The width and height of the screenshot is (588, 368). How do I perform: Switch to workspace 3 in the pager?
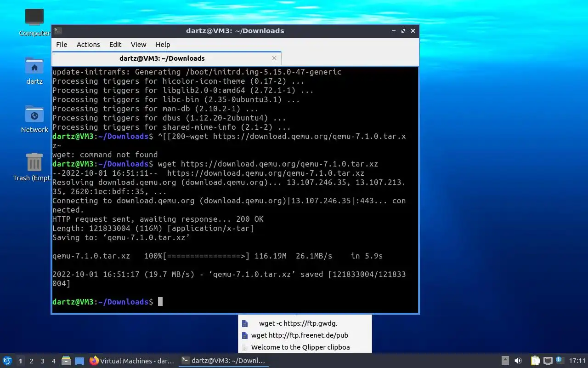42,361
